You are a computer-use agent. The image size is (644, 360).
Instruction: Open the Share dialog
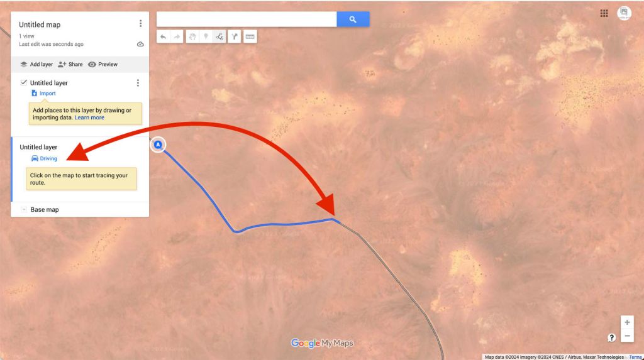pyautogui.click(x=70, y=65)
